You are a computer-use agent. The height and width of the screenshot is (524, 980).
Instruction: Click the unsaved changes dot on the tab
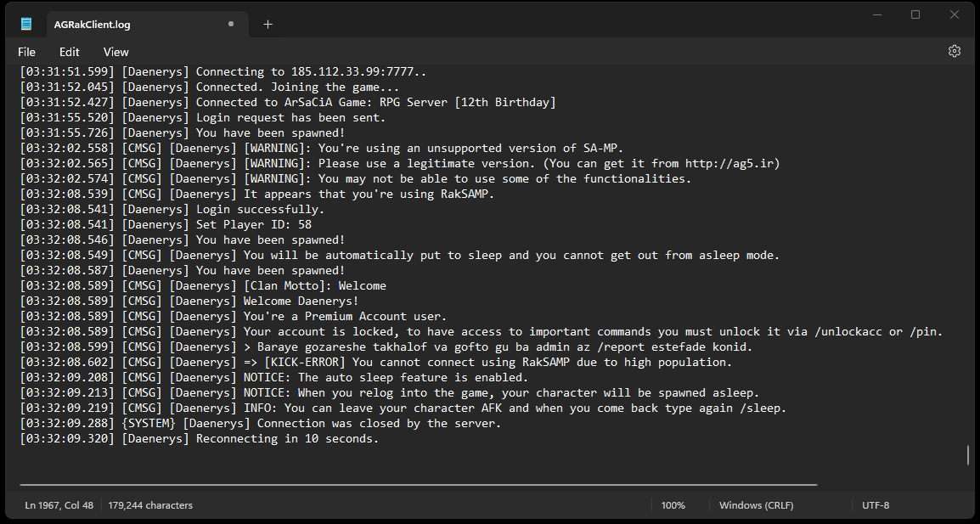[230, 25]
